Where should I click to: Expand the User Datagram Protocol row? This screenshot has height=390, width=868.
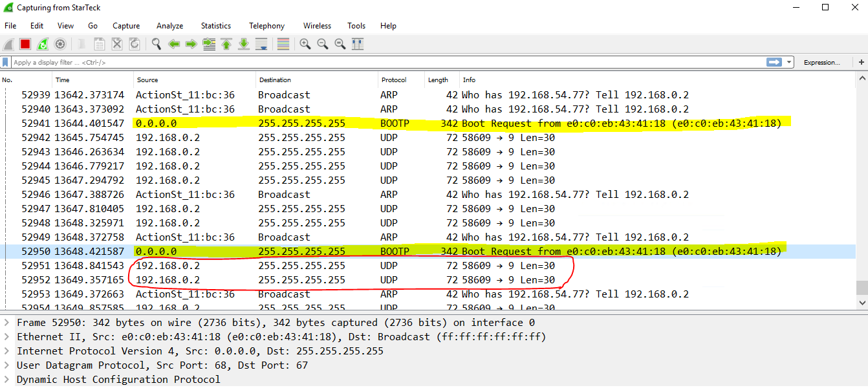(7, 365)
